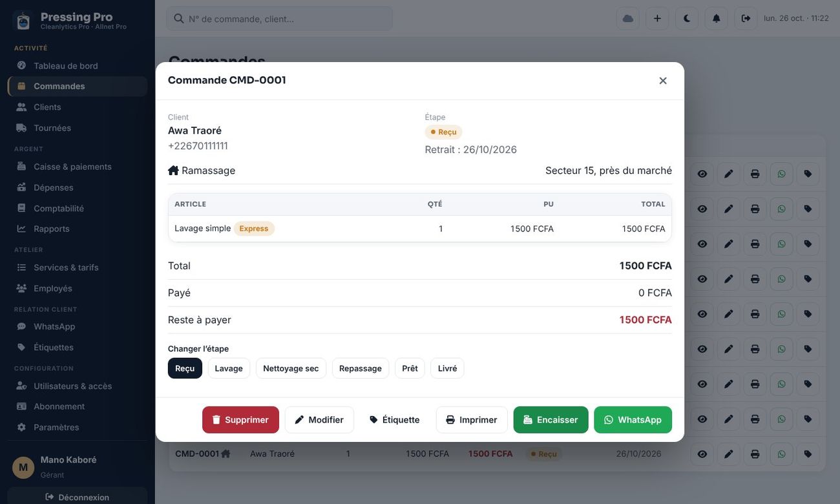Click the plus icon in top bar
The width and height of the screenshot is (840, 504).
[657, 18]
